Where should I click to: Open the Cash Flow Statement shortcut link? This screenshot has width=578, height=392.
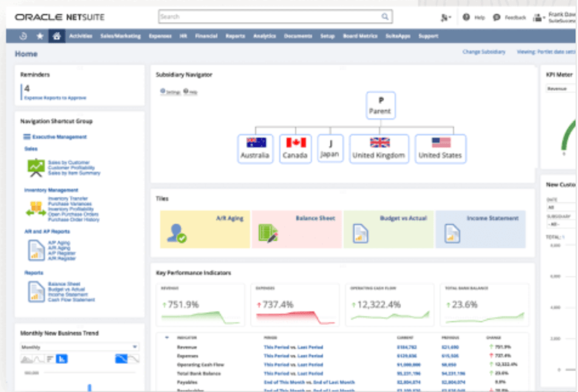tap(71, 300)
